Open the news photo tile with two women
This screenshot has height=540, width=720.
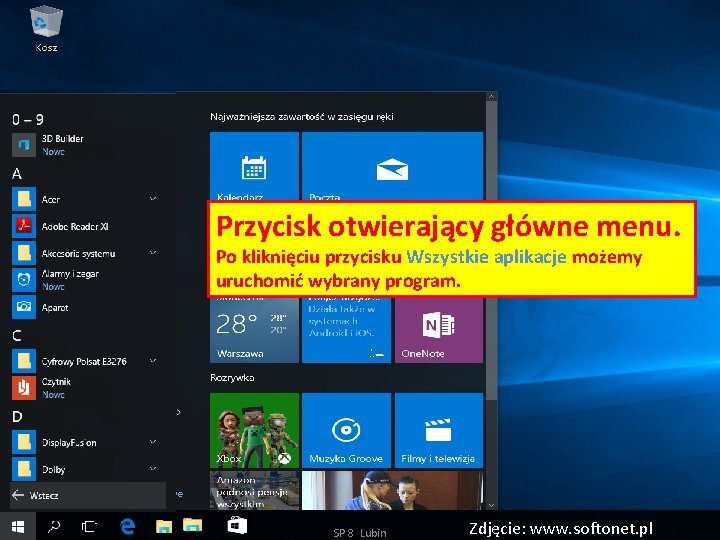pos(393,490)
